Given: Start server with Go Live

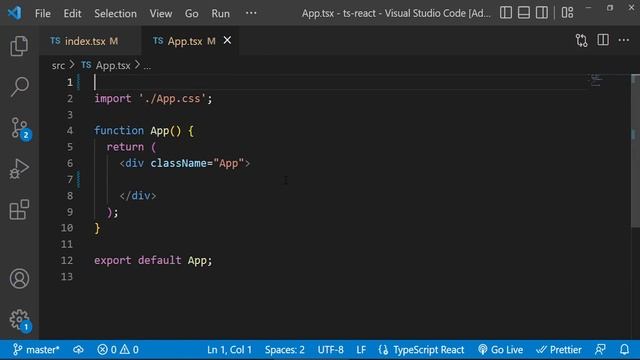Looking at the screenshot, I should point(500,350).
